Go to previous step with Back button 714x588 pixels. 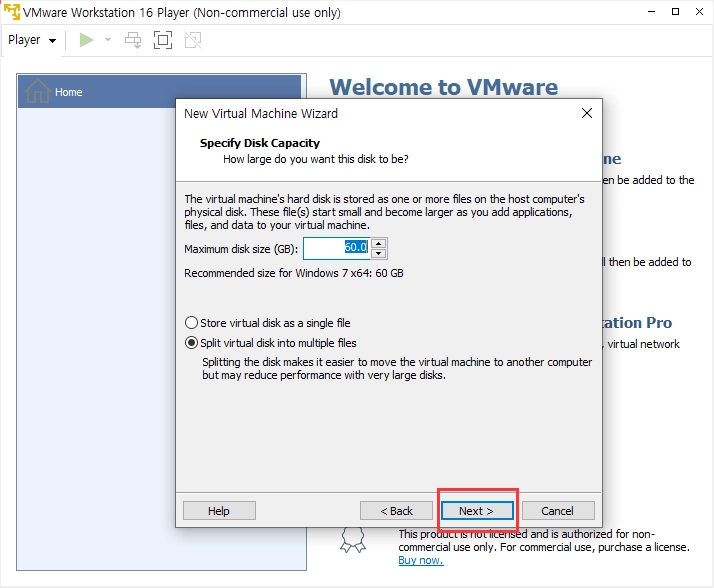coord(396,511)
